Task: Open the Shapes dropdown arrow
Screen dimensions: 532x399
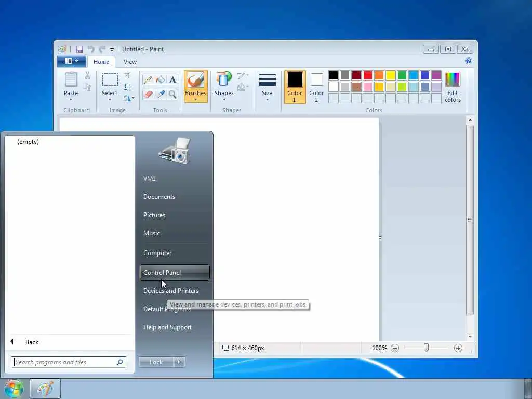Action: [224, 100]
